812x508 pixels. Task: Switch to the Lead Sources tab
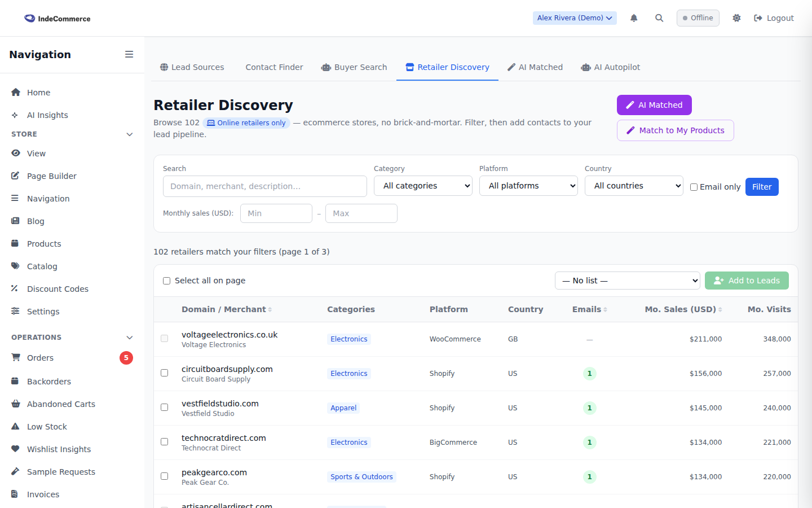192,67
